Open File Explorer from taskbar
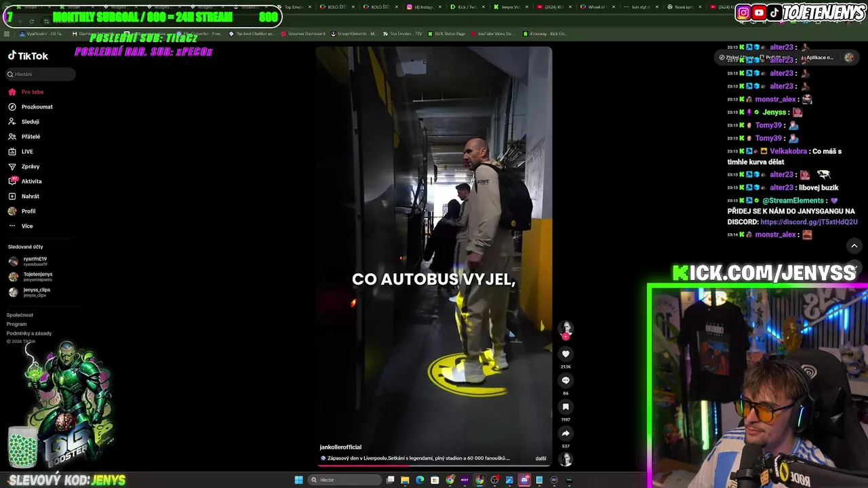Viewport: 868px width, 488px height. tap(405, 480)
